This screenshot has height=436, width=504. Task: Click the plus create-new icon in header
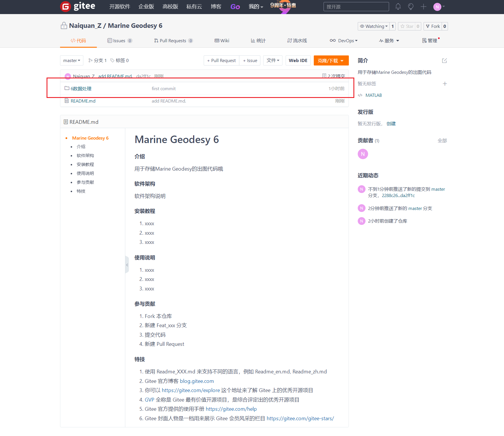click(423, 7)
